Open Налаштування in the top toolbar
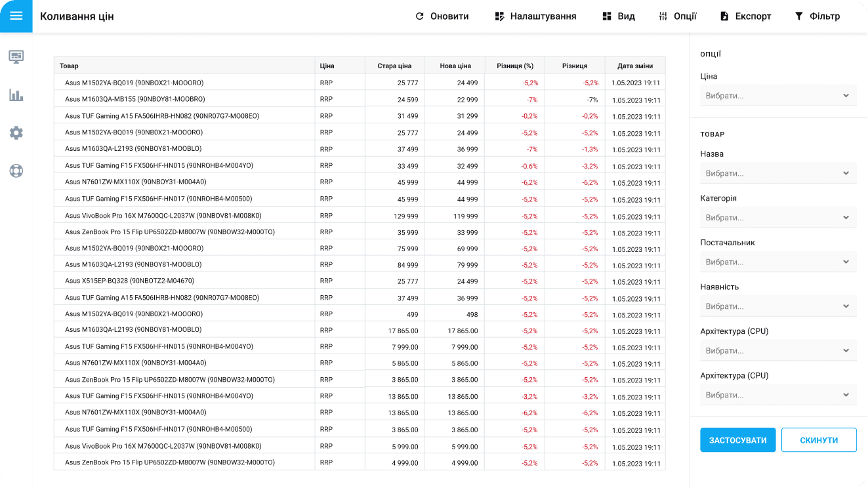868x488 pixels. coord(535,16)
